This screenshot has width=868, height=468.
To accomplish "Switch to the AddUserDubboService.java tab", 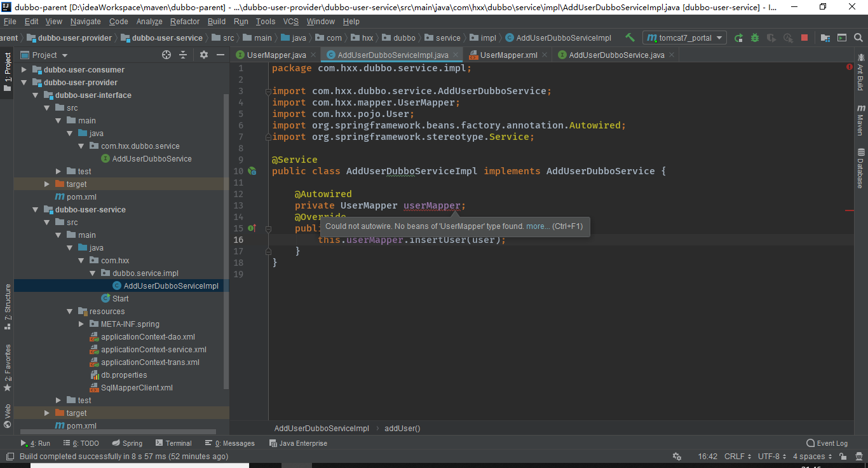I will 616,55.
